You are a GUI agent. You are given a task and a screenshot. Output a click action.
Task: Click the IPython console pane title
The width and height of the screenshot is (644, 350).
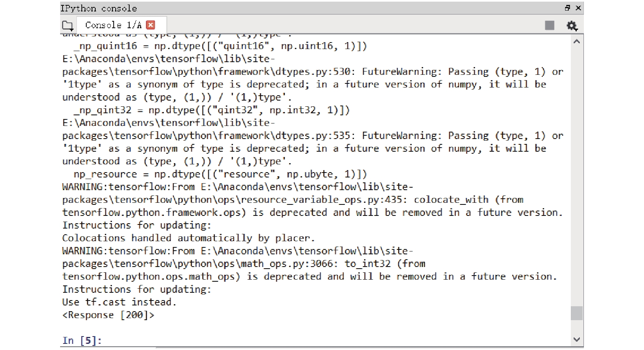(99, 8)
